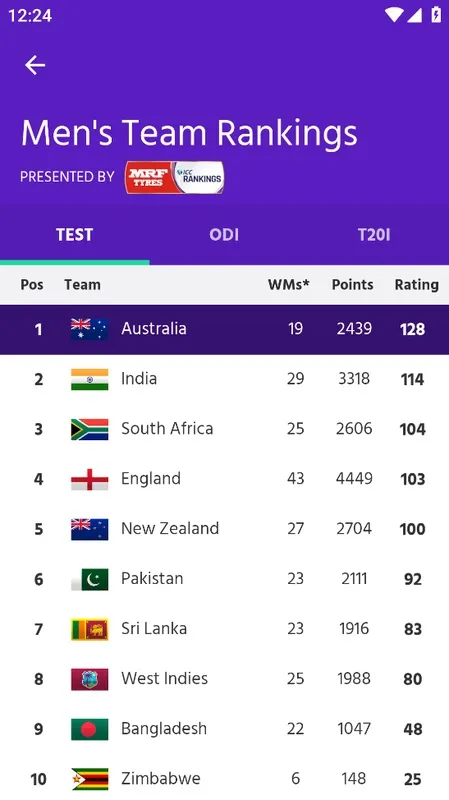Tap the Zimbabwe flag icon
The image size is (449, 800).
[89, 779]
